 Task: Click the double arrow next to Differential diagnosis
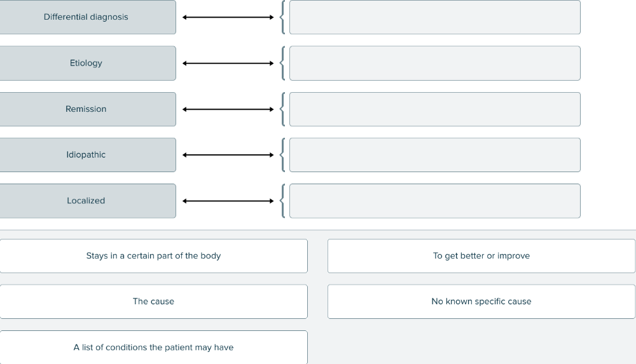point(228,17)
